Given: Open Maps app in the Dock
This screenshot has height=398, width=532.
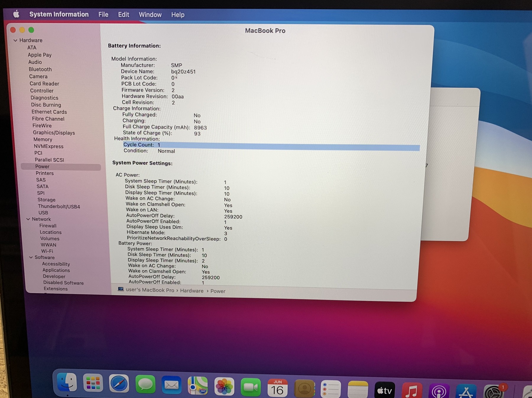Looking at the screenshot, I should (198, 386).
